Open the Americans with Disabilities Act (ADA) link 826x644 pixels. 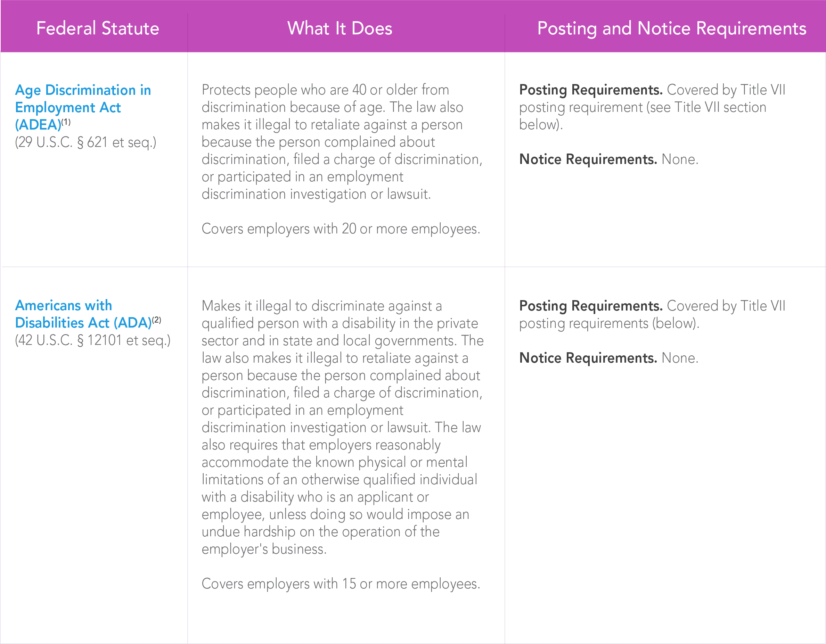(x=83, y=314)
